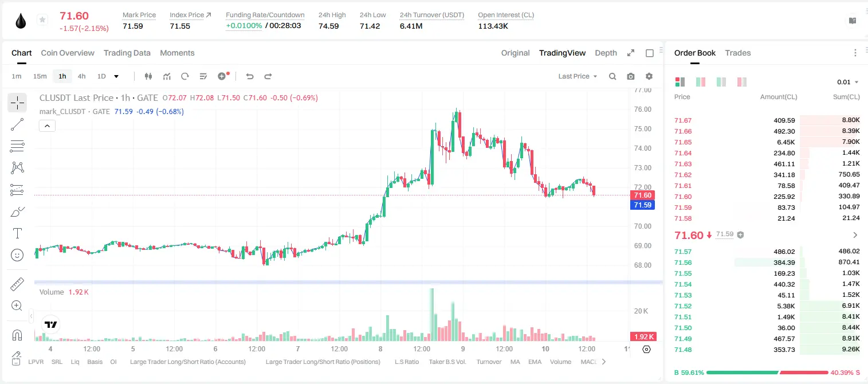The width and height of the screenshot is (868, 384).
Task: Switch chart to Depth view
Action: (x=606, y=53)
